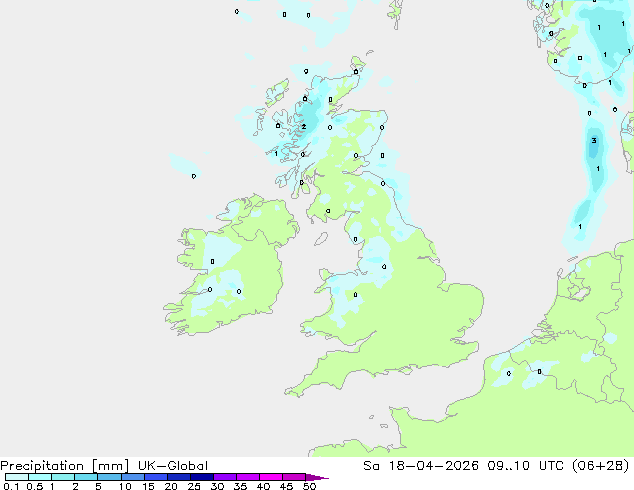Click the '35' legend tick label
This screenshot has width=634, height=490.
(240, 486)
